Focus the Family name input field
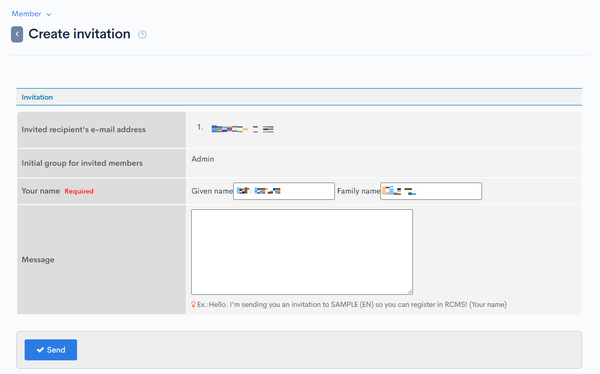This screenshot has height=374, width=600. click(x=431, y=191)
